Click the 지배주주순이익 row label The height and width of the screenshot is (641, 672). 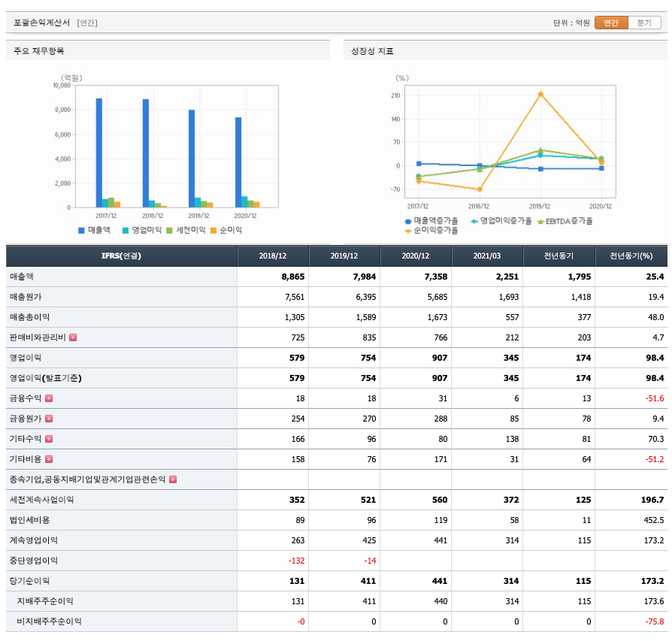[x=45, y=601]
